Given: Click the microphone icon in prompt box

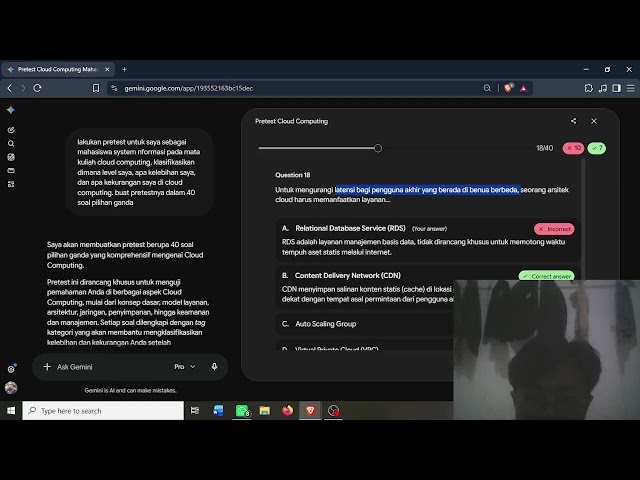Looking at the screenshot, I should click(214, 367).
